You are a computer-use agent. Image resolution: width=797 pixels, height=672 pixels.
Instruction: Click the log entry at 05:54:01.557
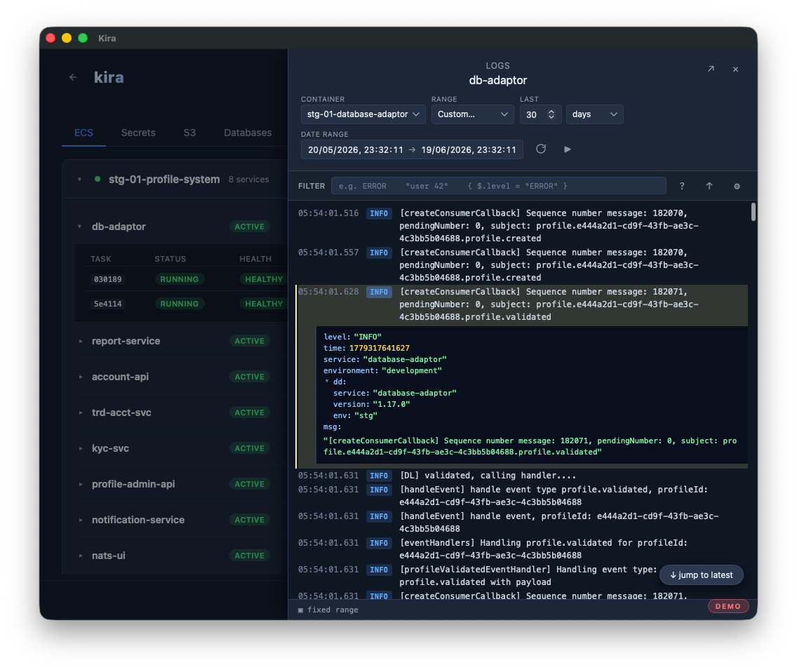(x=521, y=265)
